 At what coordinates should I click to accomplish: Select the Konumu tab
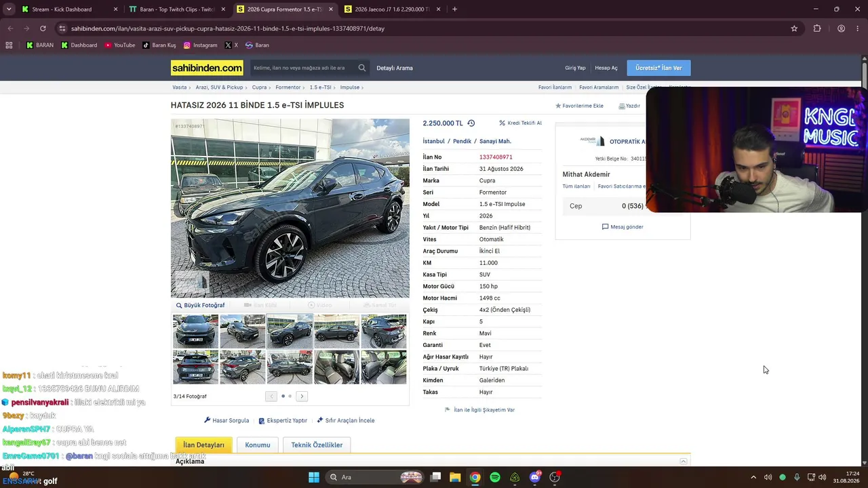[x=258, y=445]
